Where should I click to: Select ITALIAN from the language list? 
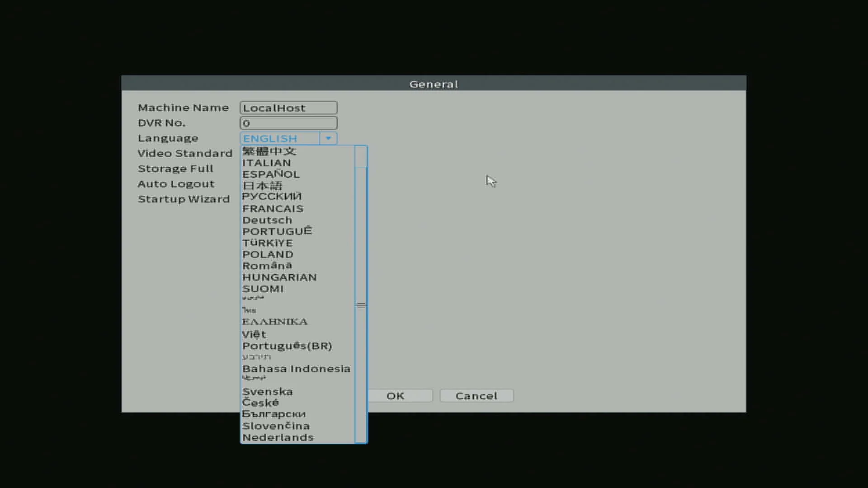coord(267,163)
